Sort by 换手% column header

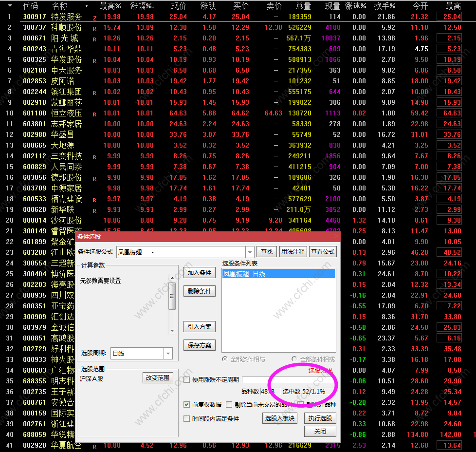(x=384, y=6)
